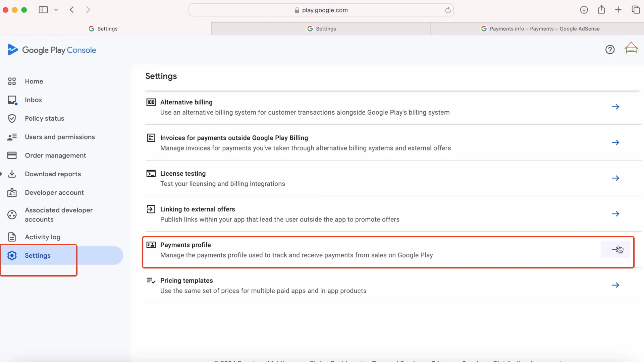
Task: Open Linking to external offers arrow
Action: pos(615,214)
